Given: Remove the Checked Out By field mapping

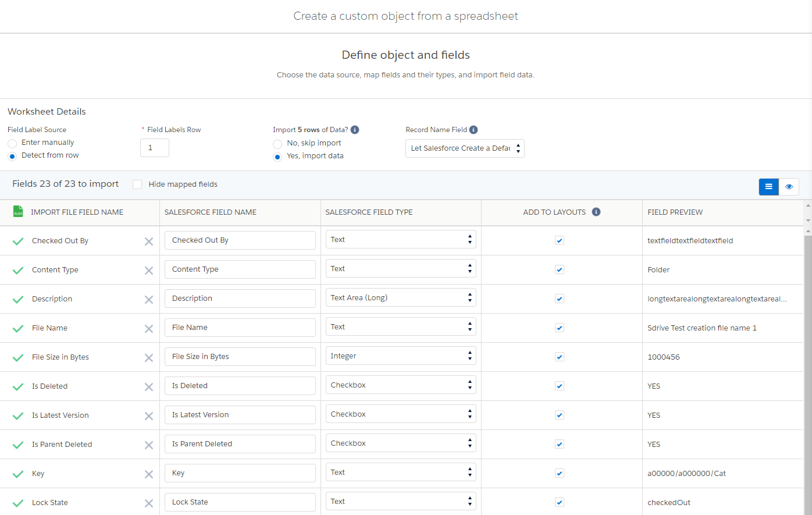Looking at the screenshot, I should tap(149, 241).
